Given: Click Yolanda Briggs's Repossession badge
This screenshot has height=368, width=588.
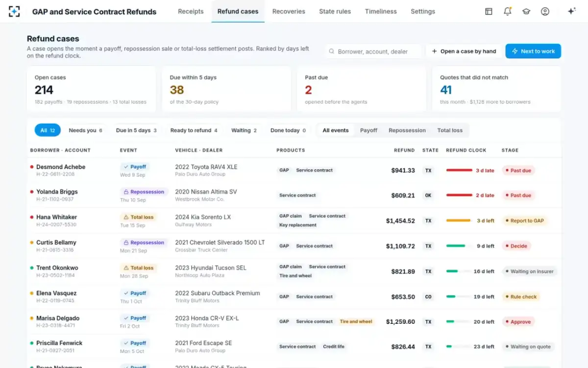Looking at the screenshot, I should point(144,192).
